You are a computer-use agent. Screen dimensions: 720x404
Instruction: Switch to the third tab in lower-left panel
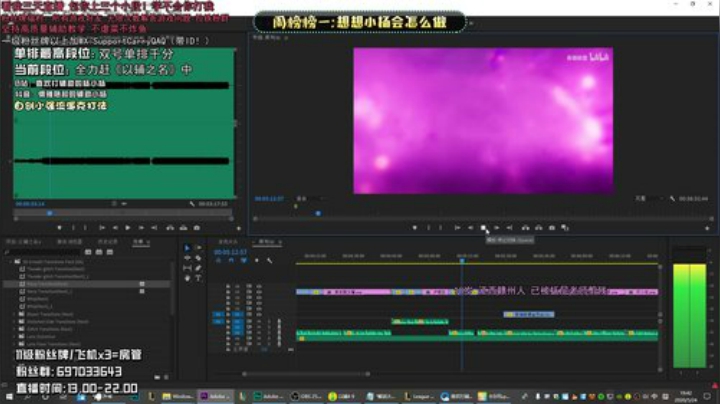coord(107,241)
